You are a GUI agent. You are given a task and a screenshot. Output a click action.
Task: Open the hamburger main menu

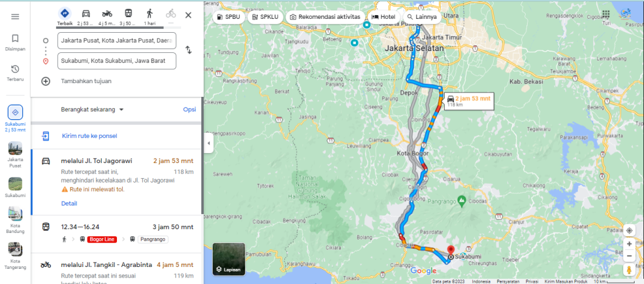tap(15, 16)
